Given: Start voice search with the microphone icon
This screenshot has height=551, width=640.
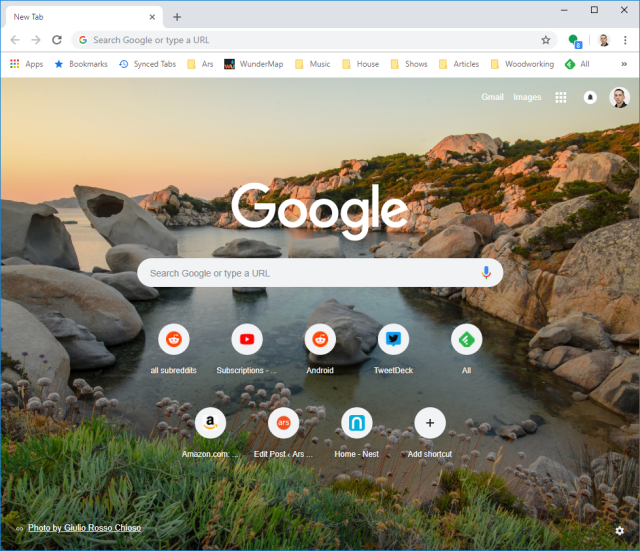Looking at the screenshot, I should pos(487,273).
